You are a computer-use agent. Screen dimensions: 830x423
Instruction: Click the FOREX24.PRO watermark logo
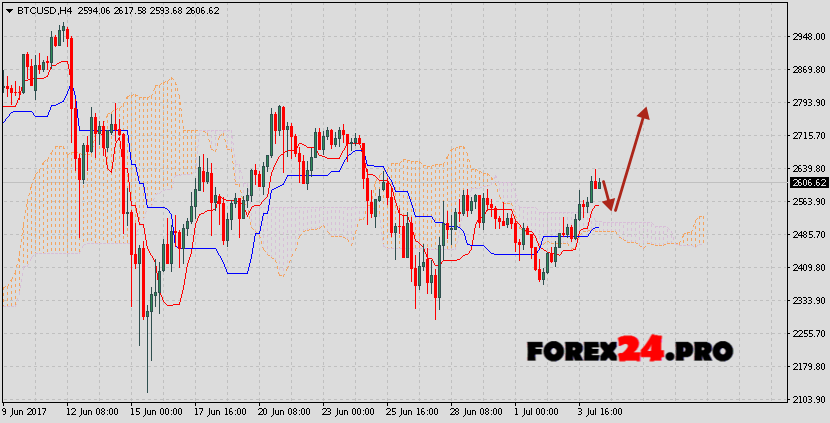pyautogui.click(x=630, y=351)
